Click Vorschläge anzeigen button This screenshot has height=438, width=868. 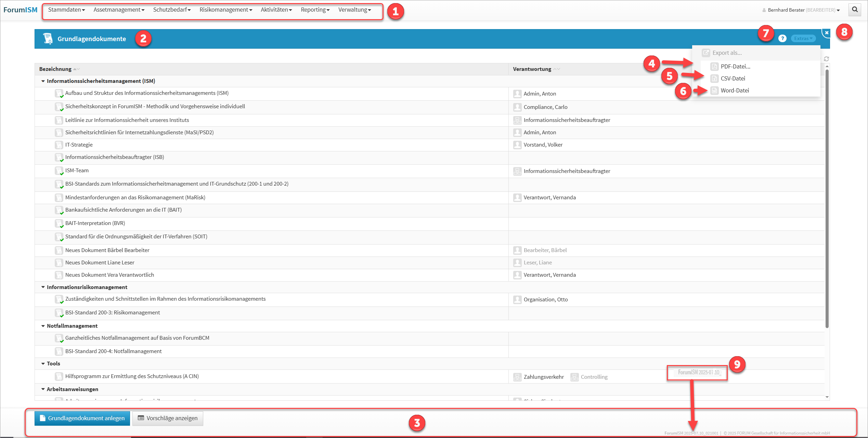(x=168, y=418)
